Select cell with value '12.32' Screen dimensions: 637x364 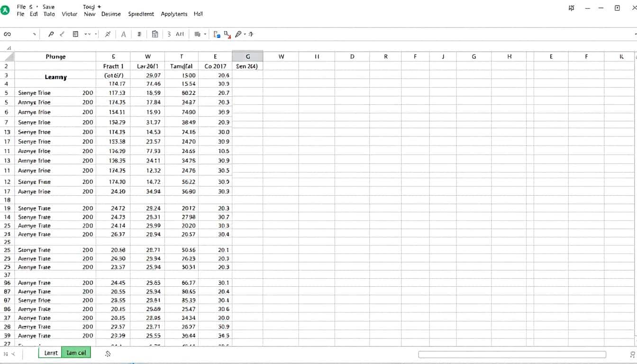(x=147, y=171)
